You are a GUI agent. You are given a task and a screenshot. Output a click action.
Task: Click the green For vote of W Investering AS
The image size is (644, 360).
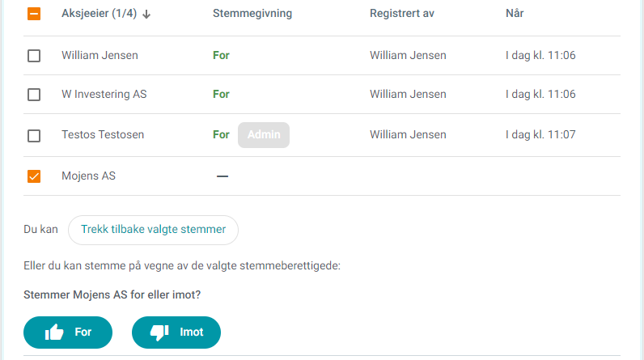point(221,94)
